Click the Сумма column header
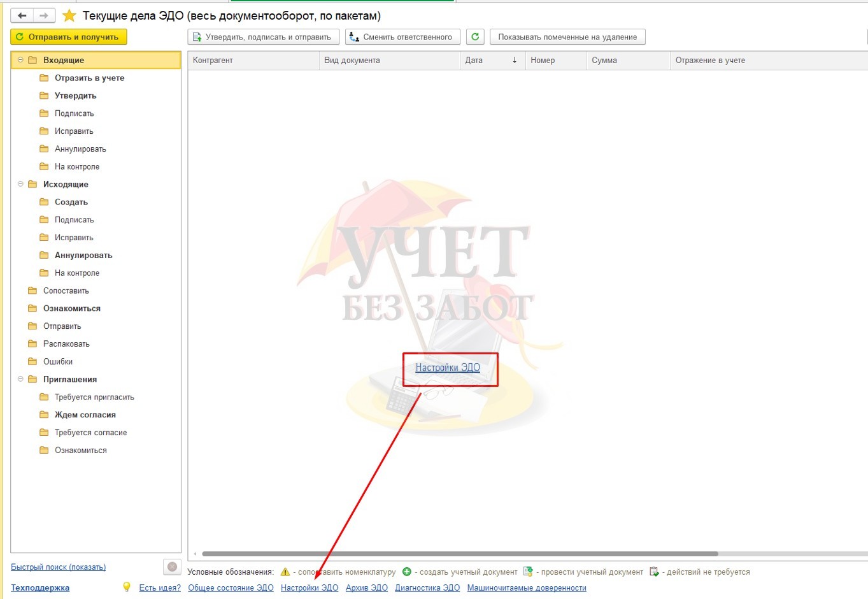This screenshot has width=868, height=599. click(628, 61)
